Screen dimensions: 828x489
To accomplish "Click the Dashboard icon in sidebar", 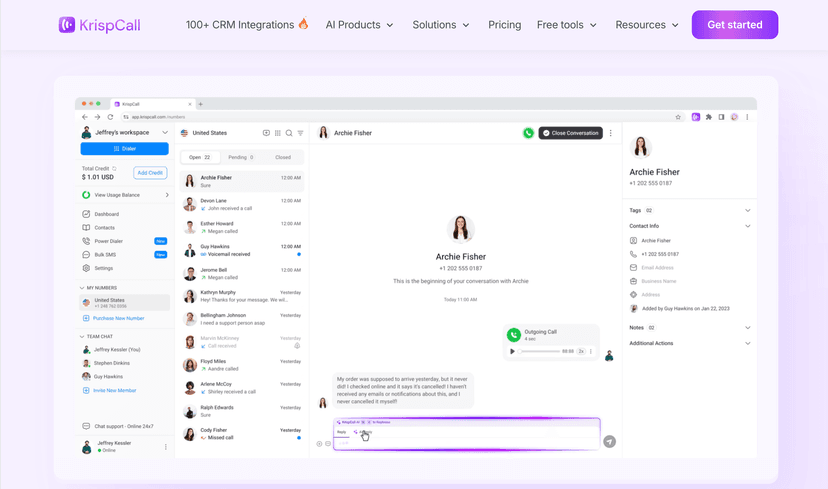I will click(86, 214).
